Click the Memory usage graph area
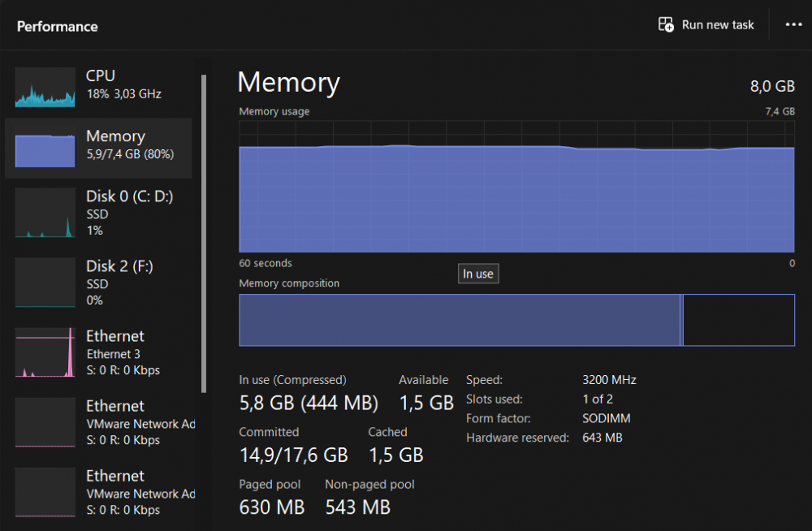The width and height of the screenshot is (812, 531). [516, 187]
